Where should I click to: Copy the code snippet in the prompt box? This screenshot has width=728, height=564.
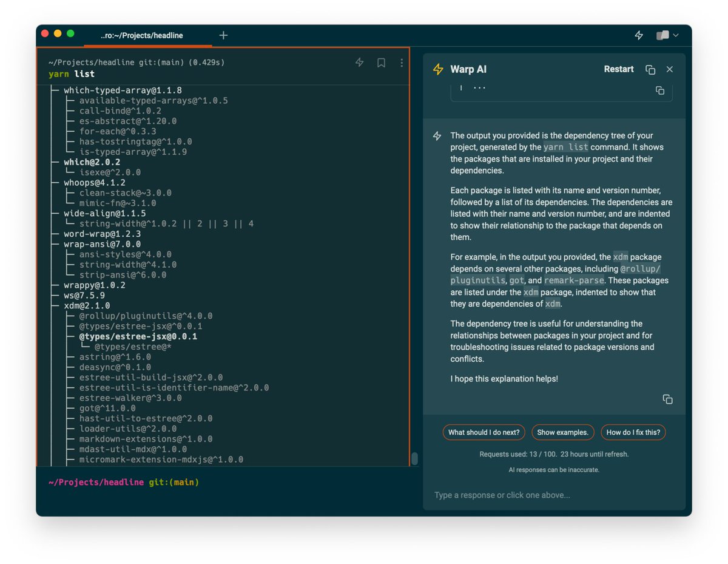point(660,90)
